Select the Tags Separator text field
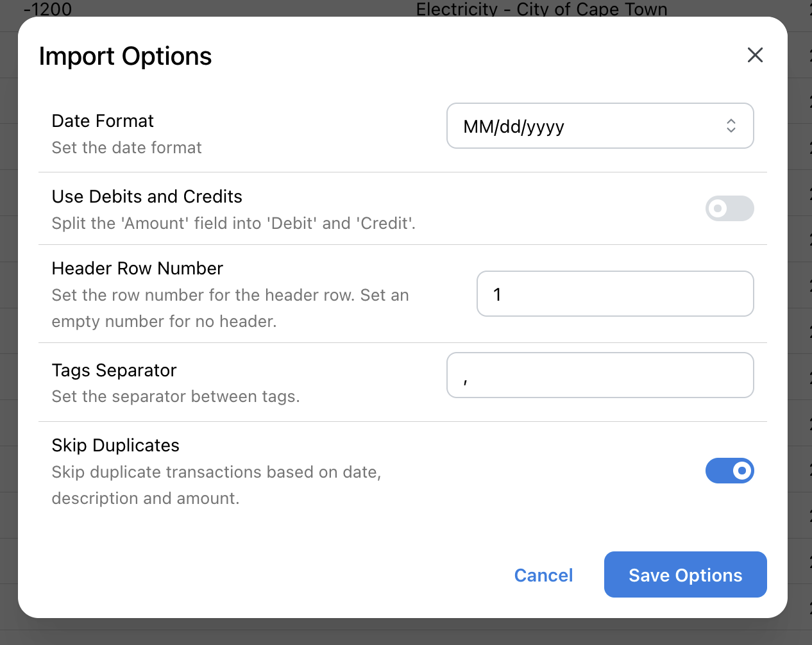This screenshot has height=645, width=812. [600, 375]
